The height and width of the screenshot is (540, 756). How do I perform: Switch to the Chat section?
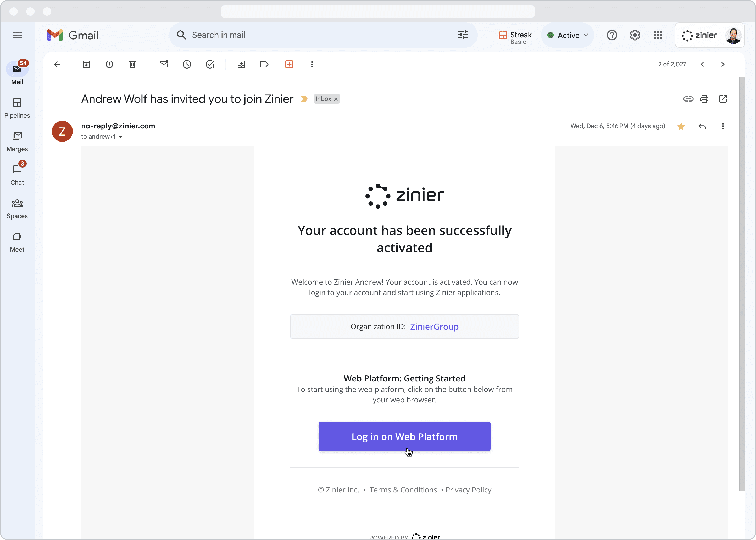17,174
